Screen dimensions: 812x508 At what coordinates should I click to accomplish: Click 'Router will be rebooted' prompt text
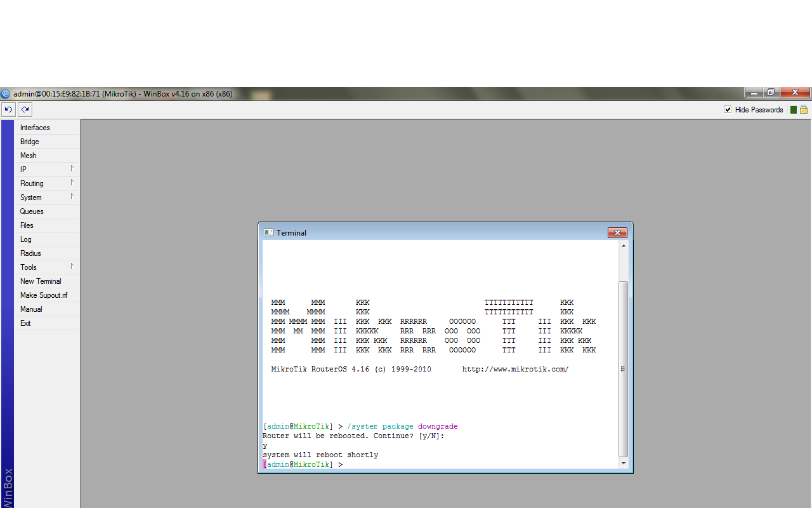pyautogui.click(x=315, y=436)
